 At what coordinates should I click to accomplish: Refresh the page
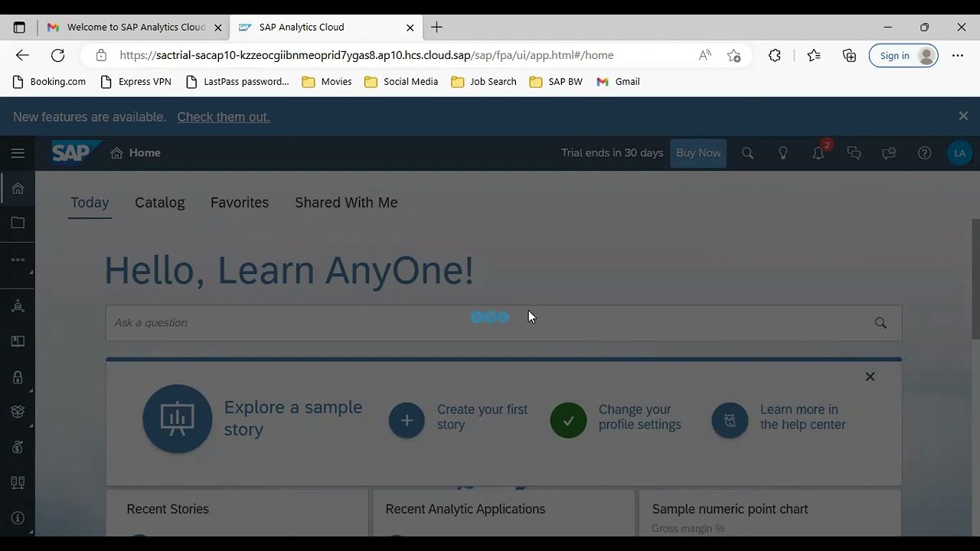57,55
